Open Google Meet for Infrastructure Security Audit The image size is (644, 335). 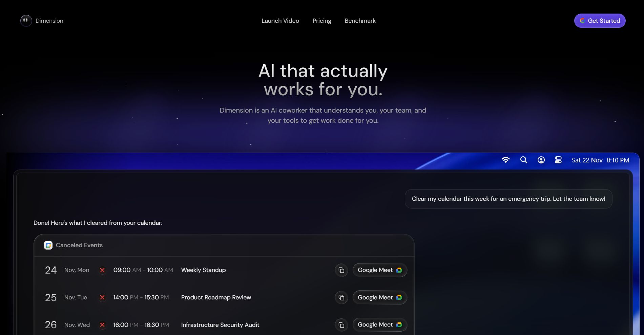(380, 325)
